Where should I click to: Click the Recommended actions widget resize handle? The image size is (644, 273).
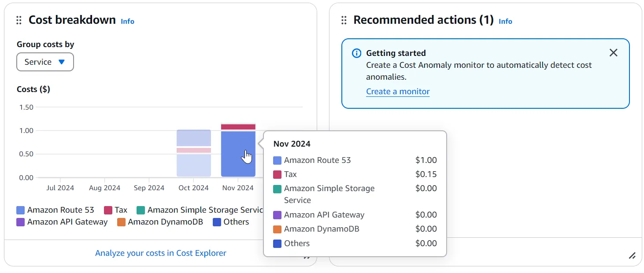click(x=632, y=255)
